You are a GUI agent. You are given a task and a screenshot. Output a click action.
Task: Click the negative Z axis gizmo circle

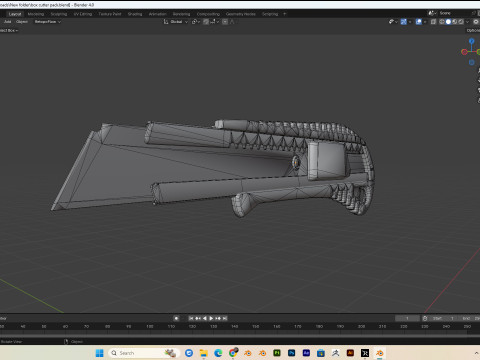point(471,62)
